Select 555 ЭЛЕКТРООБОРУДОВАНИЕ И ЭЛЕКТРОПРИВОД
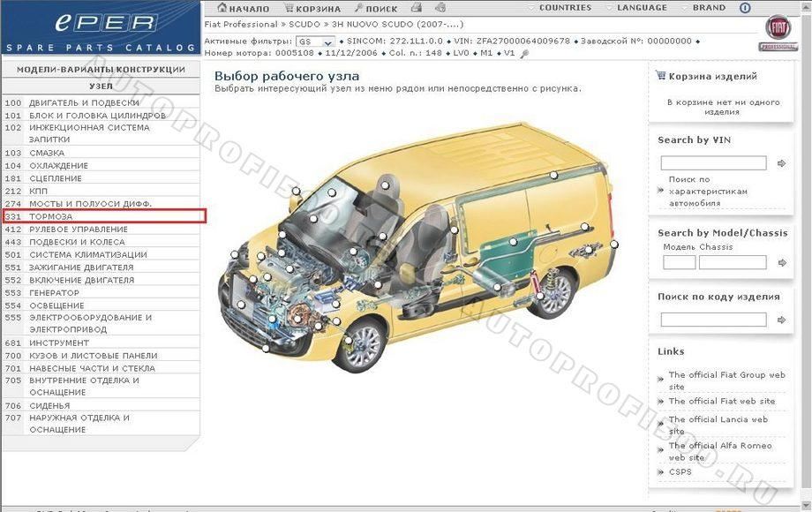The width and height of the screenshot is (812, 512). pos(101,324)
